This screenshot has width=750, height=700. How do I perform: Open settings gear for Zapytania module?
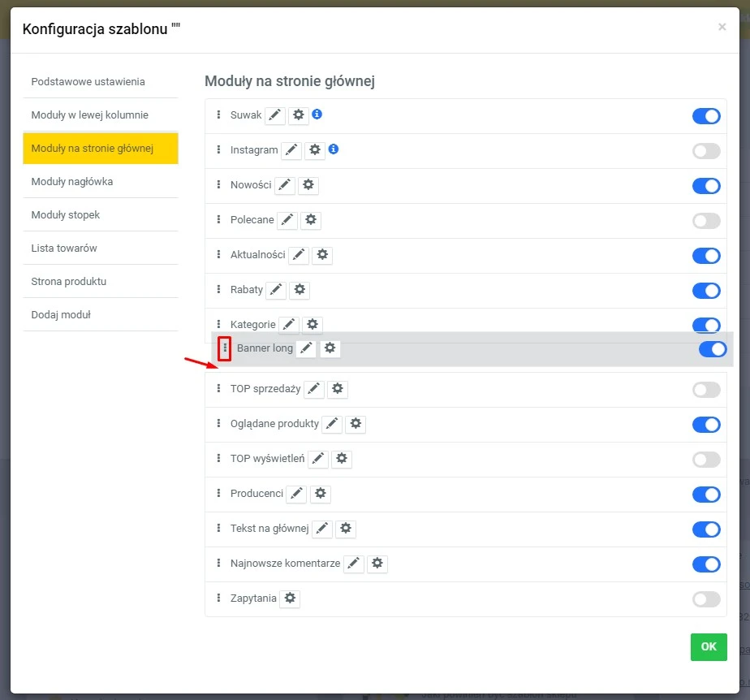click(x=289, y=598)
